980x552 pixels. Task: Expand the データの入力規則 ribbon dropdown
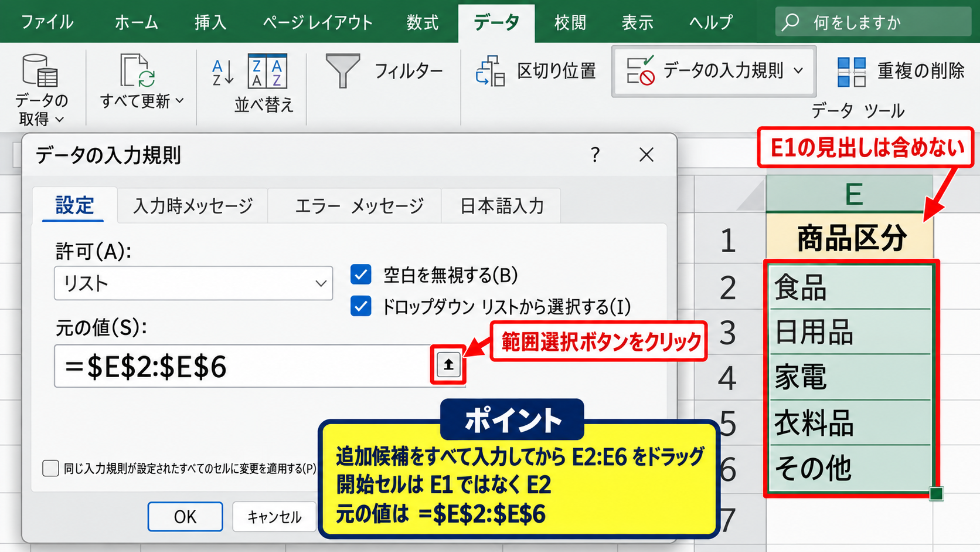[798, 71]
